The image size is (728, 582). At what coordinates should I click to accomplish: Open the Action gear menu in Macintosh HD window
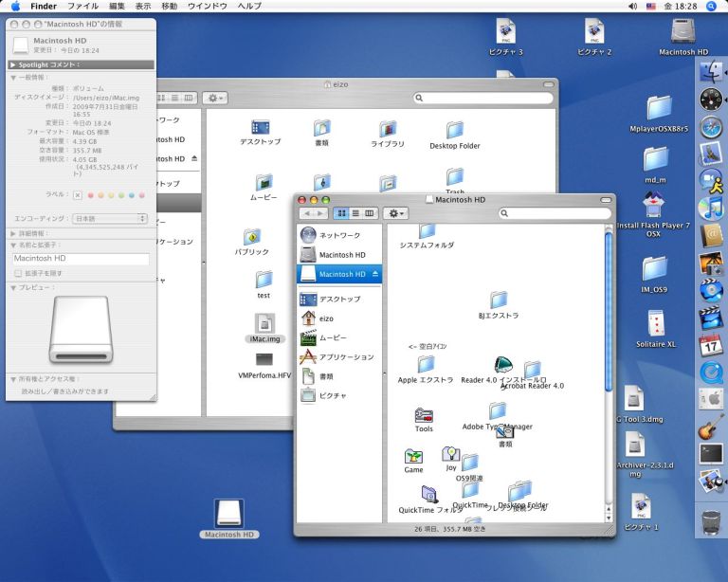[395, 213]
